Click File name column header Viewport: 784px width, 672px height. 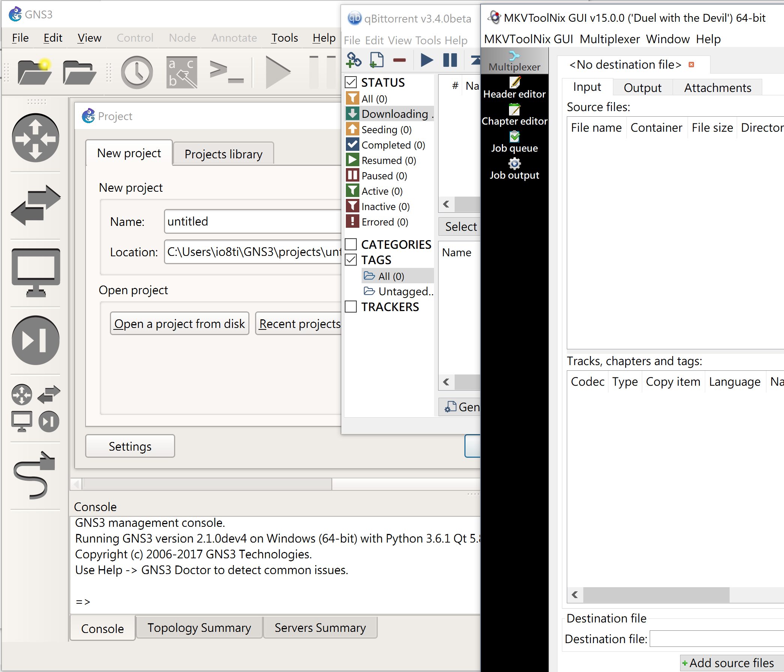click(596, 128)
